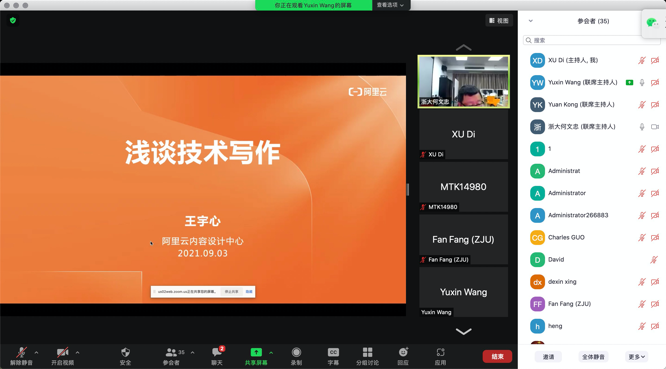Select the Yuxin Wang video tile
666x369 pixels.
463,292
